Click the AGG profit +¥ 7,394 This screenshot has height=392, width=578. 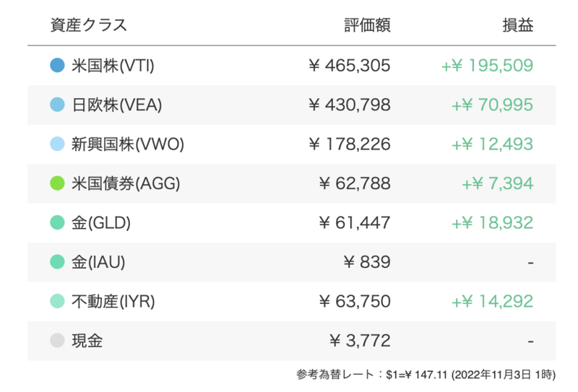pos(497,183)
